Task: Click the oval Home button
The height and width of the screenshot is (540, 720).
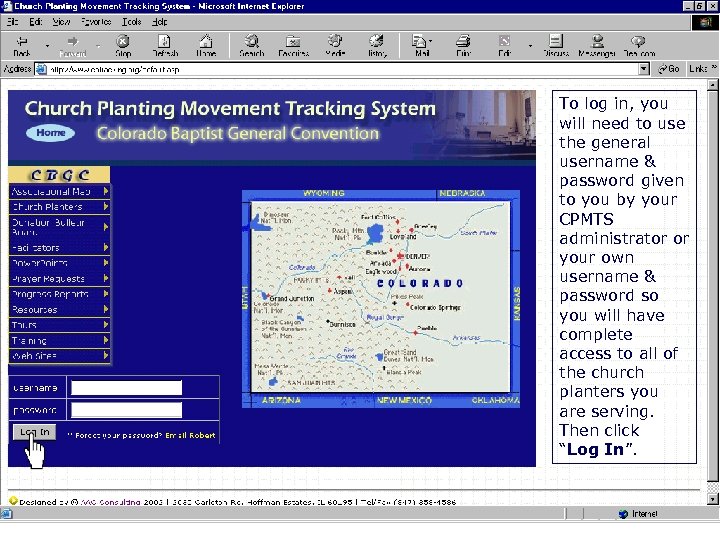Action: 51,133
